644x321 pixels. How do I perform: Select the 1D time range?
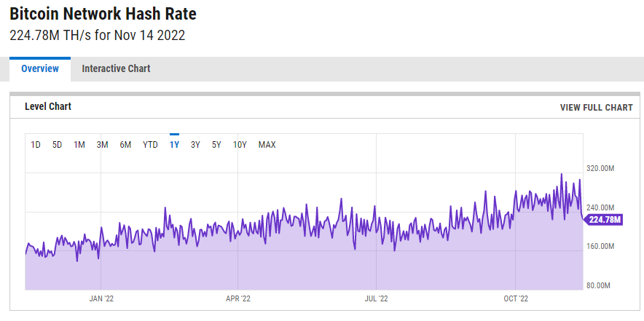(36, 145)
